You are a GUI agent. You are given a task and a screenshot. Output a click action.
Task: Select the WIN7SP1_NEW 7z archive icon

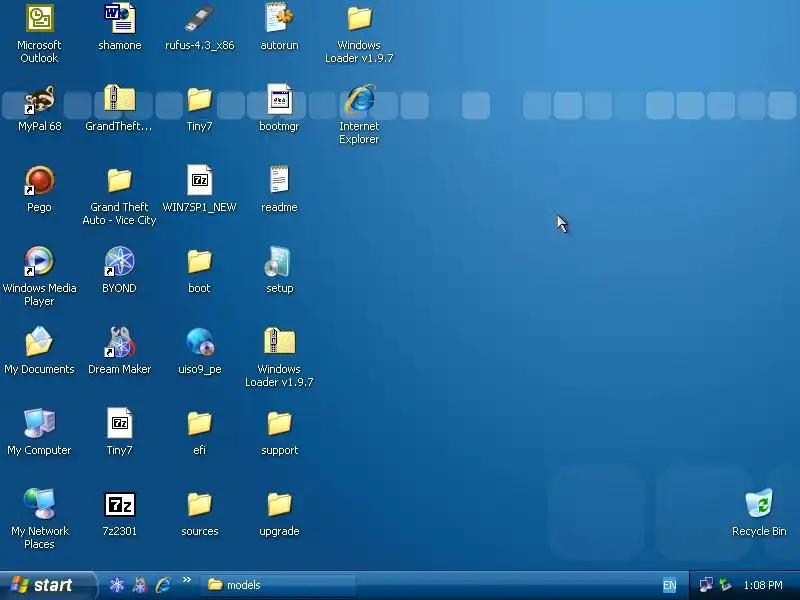(199, 180)
